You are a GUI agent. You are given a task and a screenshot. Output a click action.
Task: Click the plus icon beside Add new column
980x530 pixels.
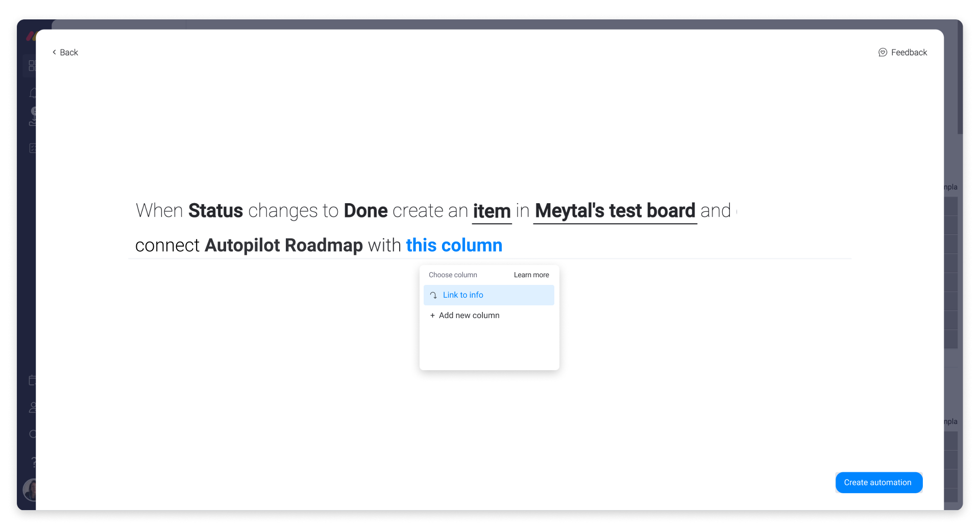(432, 316)
